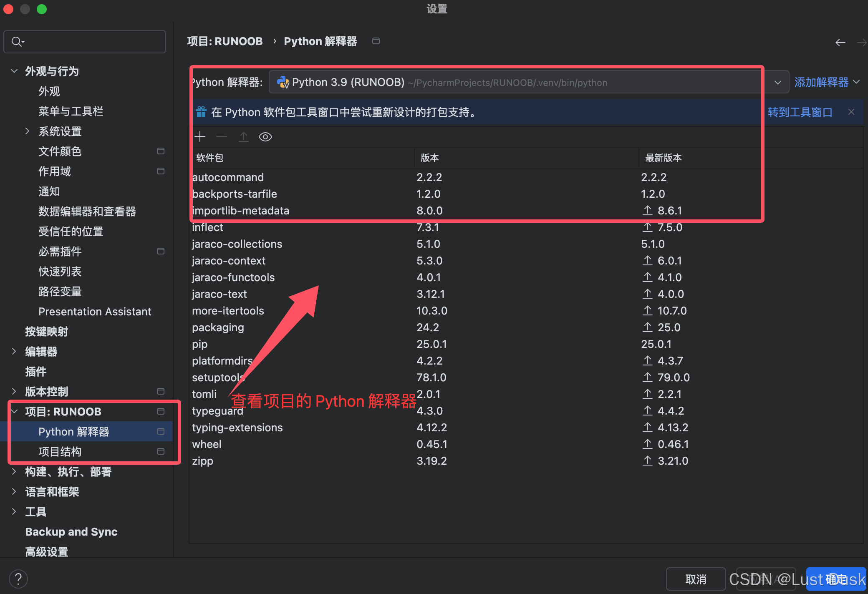868x594 pixels.
Task: Click the back navigation arrow
Action: pyautogui.click(x=840, y=42)
